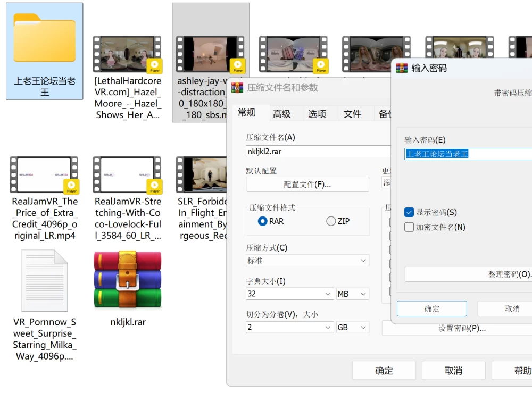
Task: Check the 加密文件名(N) checkbox
Action: click(x=409, y=227)
